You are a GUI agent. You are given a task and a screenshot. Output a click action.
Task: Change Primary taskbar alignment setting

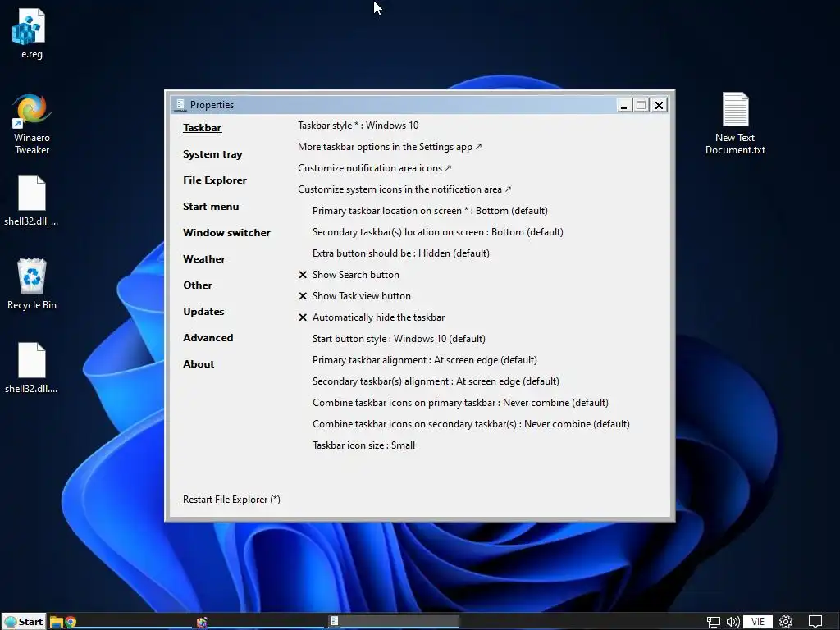(425, 360)
